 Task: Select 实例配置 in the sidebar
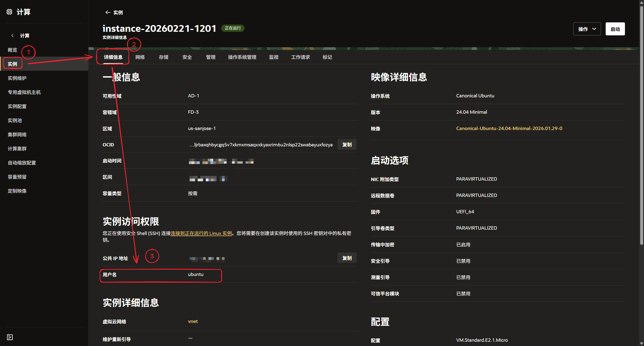17,106
